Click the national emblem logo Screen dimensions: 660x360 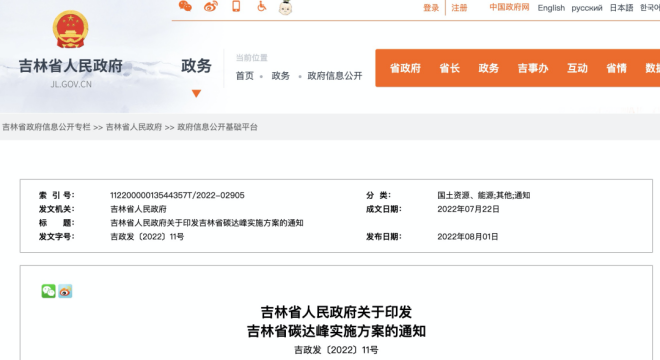pos(70,29)
